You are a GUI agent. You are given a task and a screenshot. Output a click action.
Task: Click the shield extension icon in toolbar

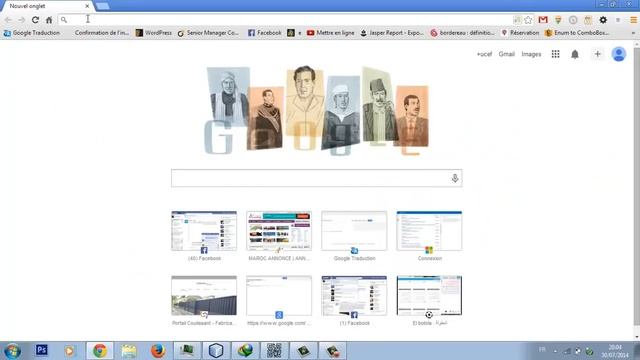pos(558,20)
